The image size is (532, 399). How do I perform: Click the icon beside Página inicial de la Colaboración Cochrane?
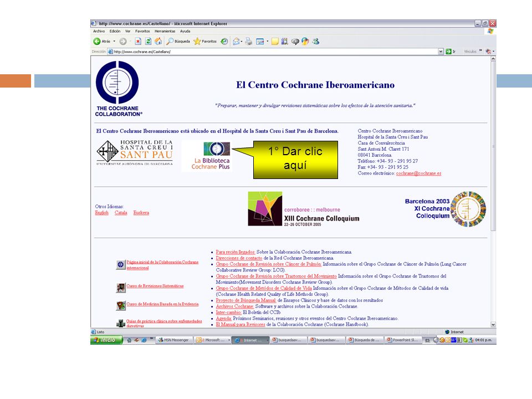coord(121,265)
